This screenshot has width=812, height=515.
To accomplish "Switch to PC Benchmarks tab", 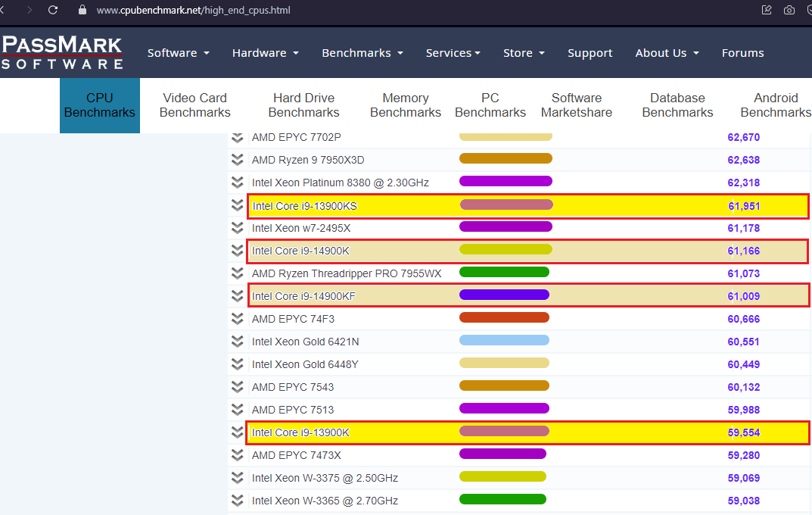I will (x=490, y=105).
